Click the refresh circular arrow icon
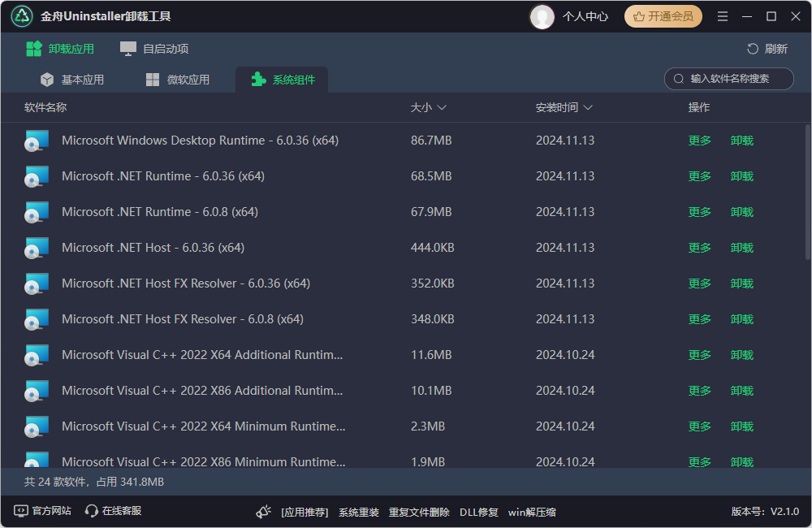 click(753, 49)
